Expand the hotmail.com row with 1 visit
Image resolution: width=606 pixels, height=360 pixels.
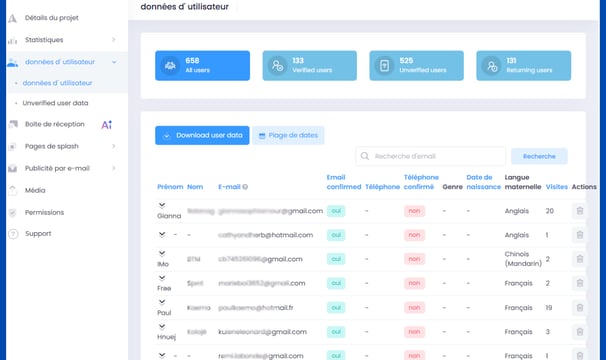[x=162, y=235]
